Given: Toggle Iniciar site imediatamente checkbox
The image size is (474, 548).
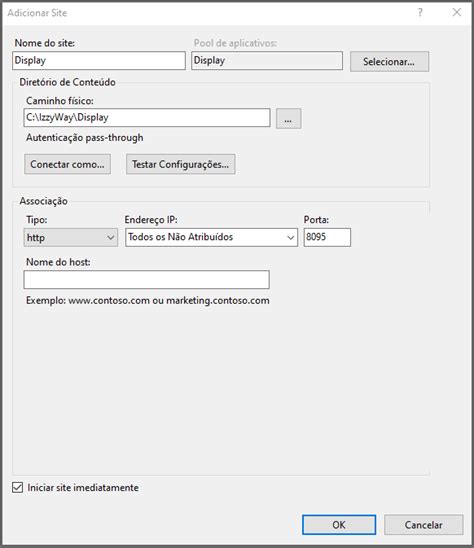Looking at the screenshot, I should [17, 487].
